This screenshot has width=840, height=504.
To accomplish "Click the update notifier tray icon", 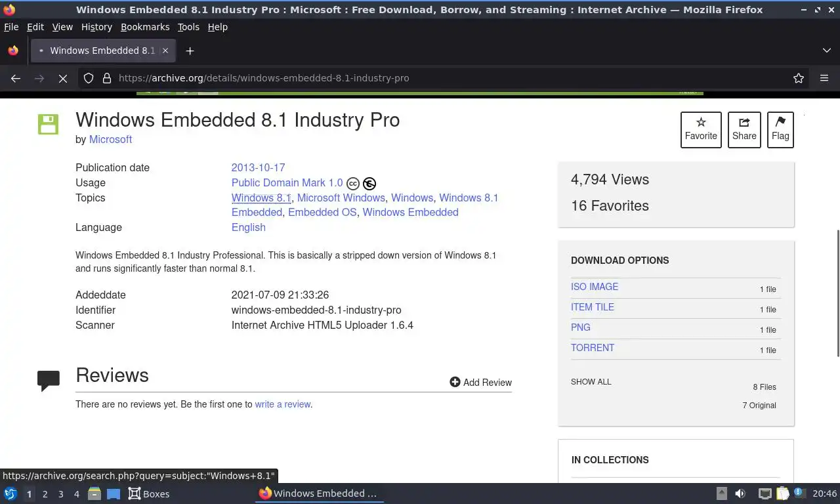I will [x=799, y=493].
